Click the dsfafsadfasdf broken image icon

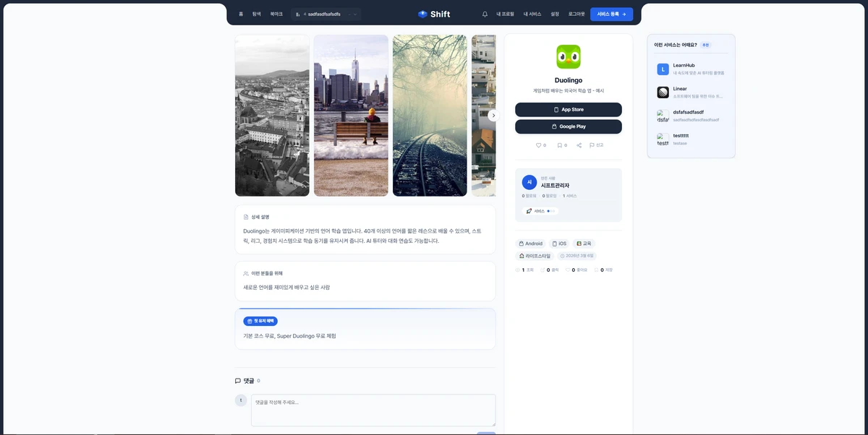663,116
